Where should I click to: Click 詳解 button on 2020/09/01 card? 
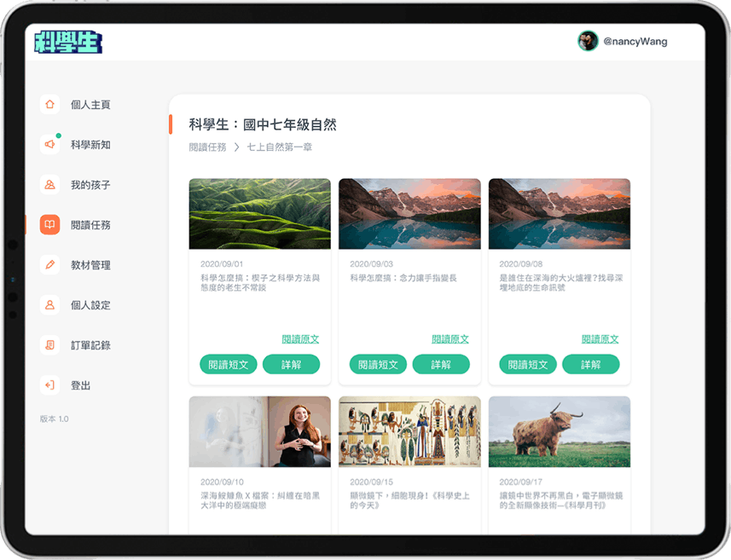click(292, 364)
